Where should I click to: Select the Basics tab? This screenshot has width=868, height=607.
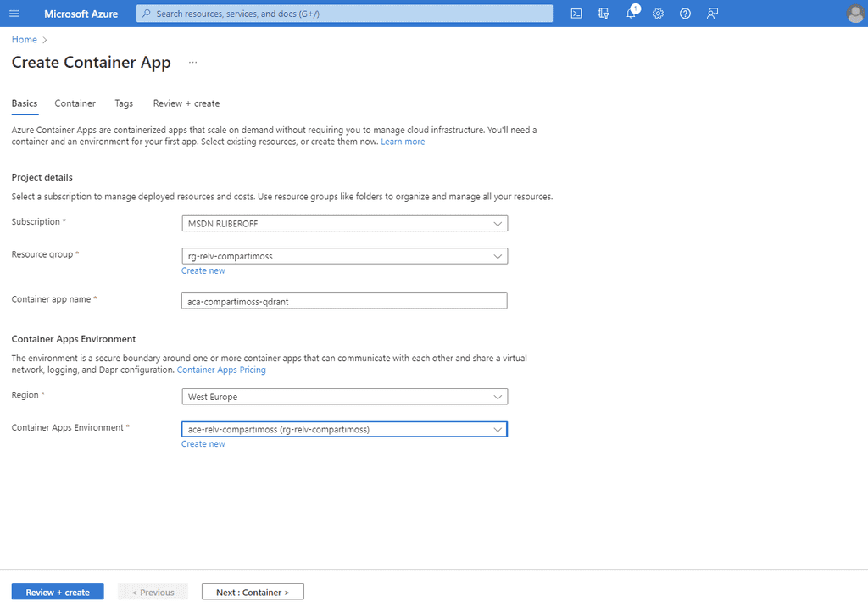click(x=25, y=103)
